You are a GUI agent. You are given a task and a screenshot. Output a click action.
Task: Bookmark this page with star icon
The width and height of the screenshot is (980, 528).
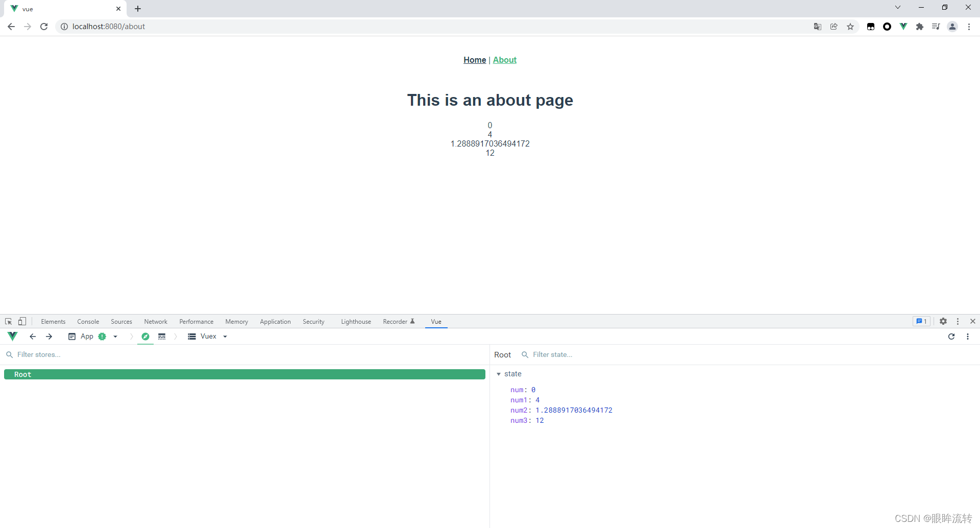[850, 27]
